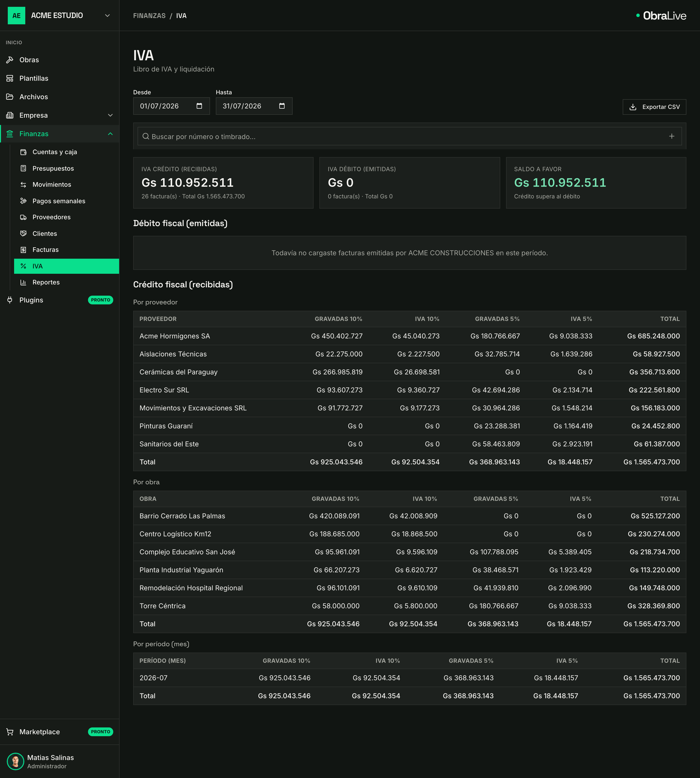Click the Matias Salinas avatar

tap(15, 761)
